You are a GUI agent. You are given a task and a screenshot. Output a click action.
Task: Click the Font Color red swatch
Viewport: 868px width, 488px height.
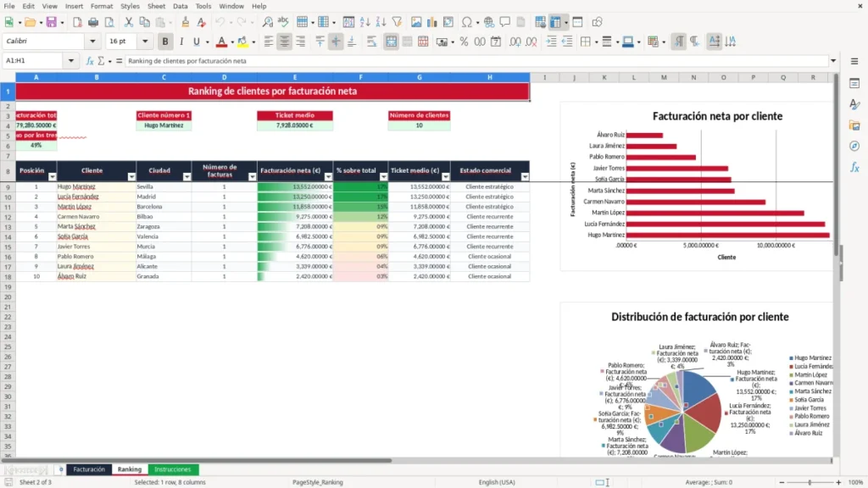tap(221, 42)
